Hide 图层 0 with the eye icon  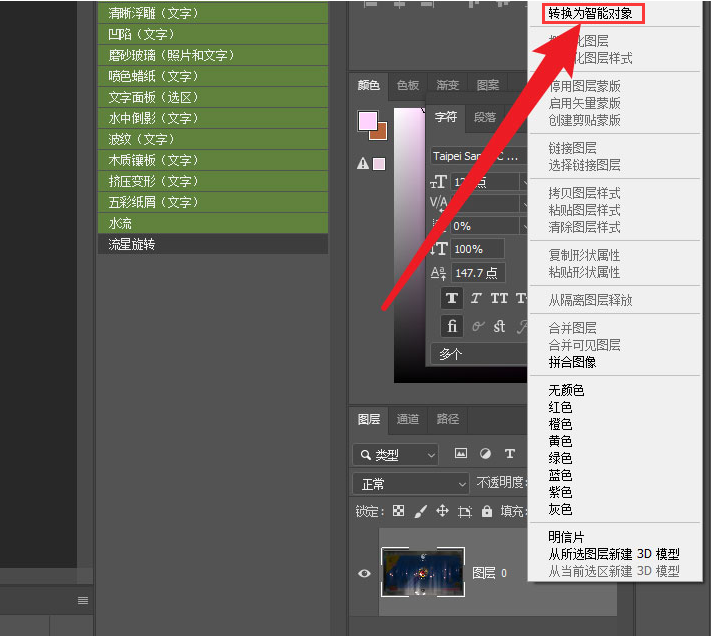coord(364,573)
